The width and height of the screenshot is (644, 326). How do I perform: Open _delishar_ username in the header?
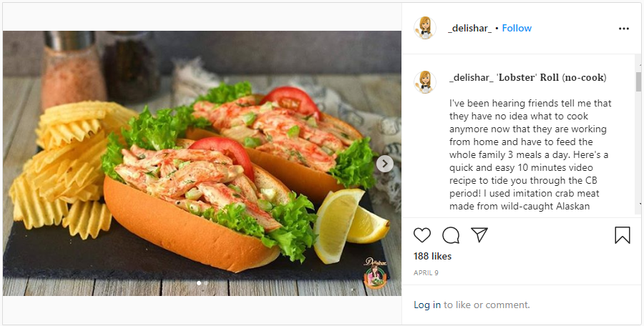tap(469, 29)
